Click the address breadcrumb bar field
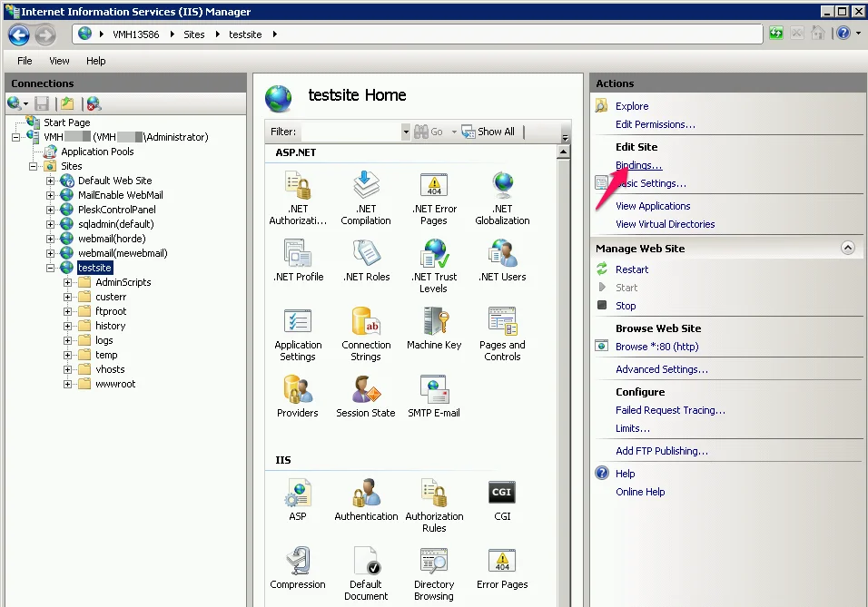 coord(418,34)
